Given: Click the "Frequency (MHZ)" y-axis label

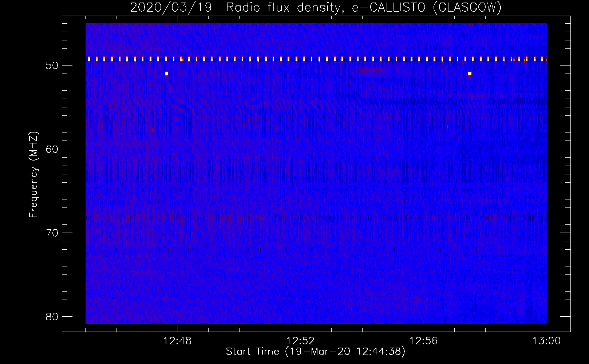Looking at the screenshot, I should (x=33, y=175).
